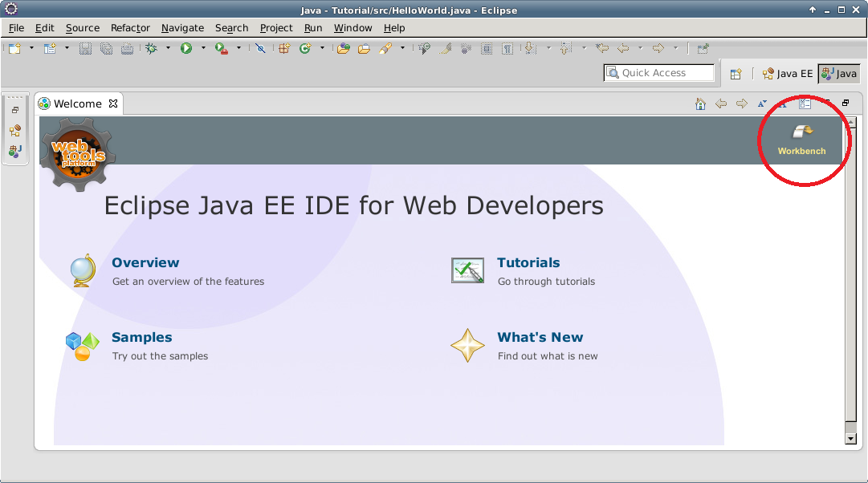Expand the New Java Class dropdown arrow
This screenshot has height=483, width=868.
coord(322,48)
